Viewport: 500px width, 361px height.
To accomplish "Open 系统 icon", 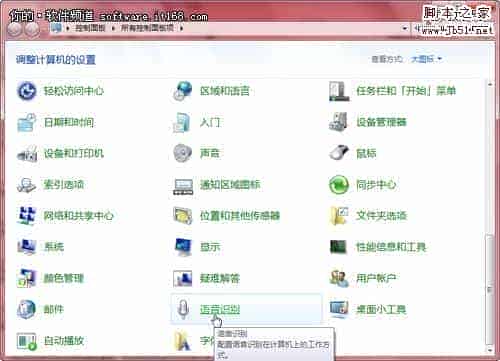I will [27, 247].
